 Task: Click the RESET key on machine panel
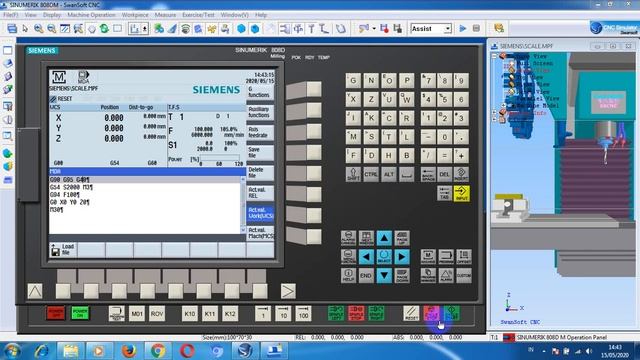pos(411,313)
